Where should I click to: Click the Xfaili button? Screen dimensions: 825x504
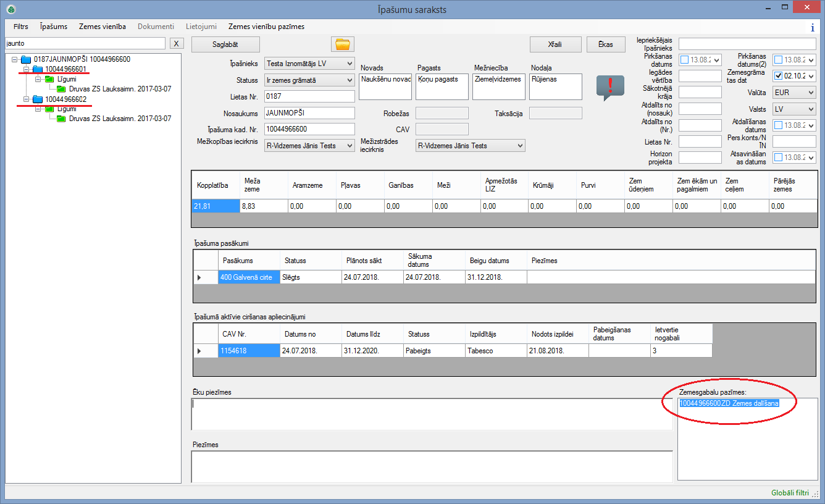click(x=555, y=44)
